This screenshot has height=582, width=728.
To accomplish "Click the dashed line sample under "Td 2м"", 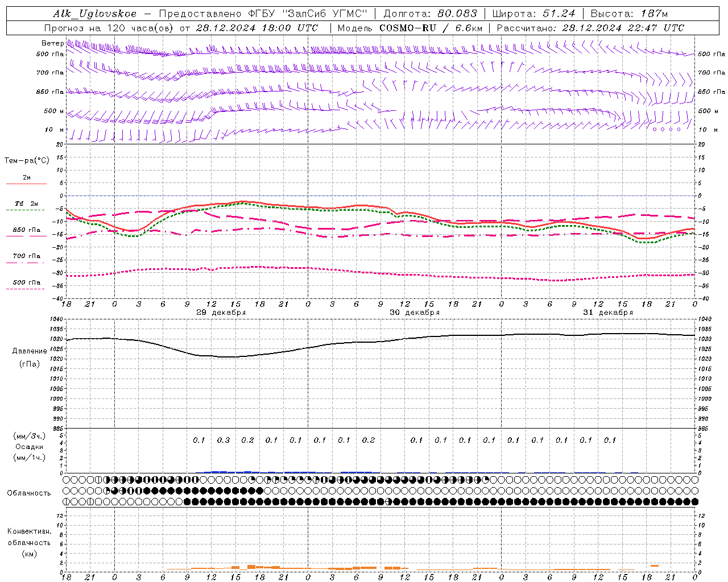I will click(x=26, y=210).
